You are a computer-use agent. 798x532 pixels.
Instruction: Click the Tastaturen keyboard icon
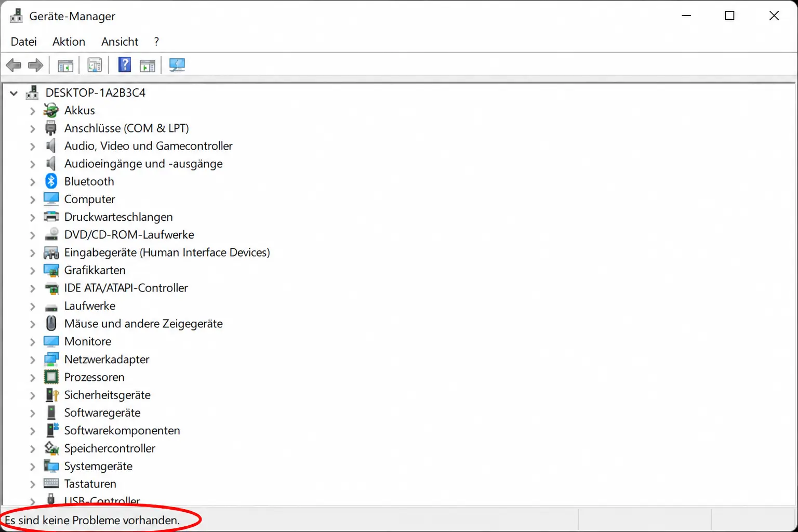(x=51, y=484)
